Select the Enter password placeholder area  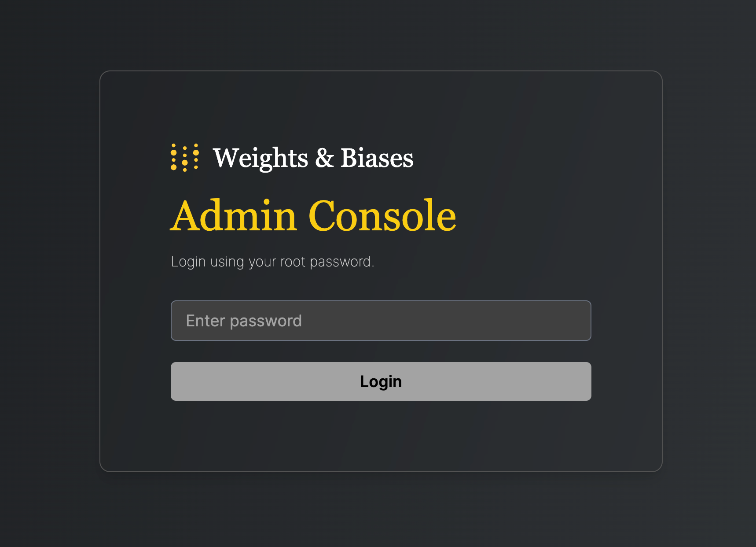pyautogui.click(x=244, y=321)
